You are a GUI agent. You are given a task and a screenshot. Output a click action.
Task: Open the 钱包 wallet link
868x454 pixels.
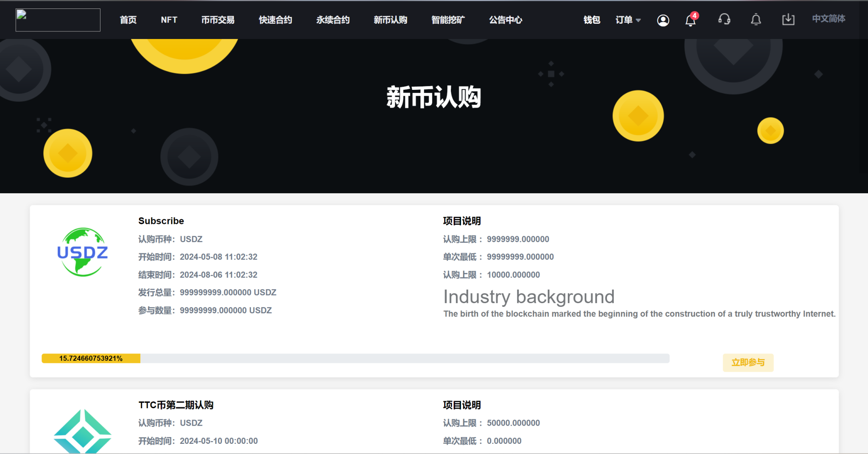pyautogui.click(x=592, y=20)
